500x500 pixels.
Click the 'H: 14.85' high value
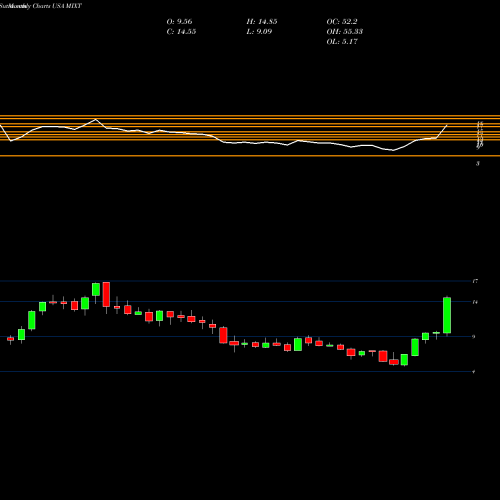(262, 22)
